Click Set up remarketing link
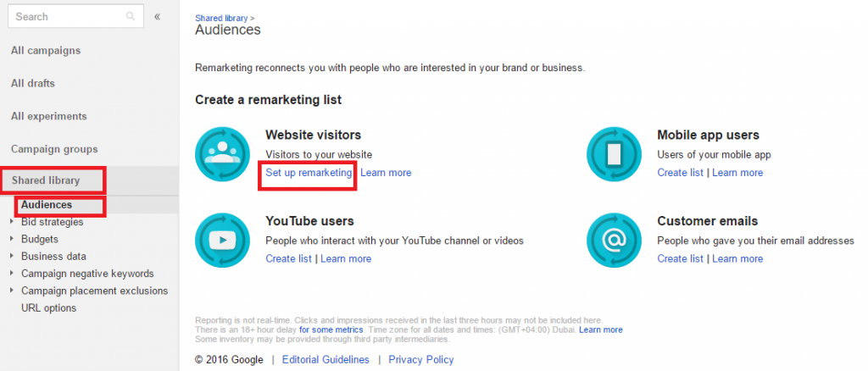Screen dimensions: 868x371 pyautogui.click(x=309, y=173)
